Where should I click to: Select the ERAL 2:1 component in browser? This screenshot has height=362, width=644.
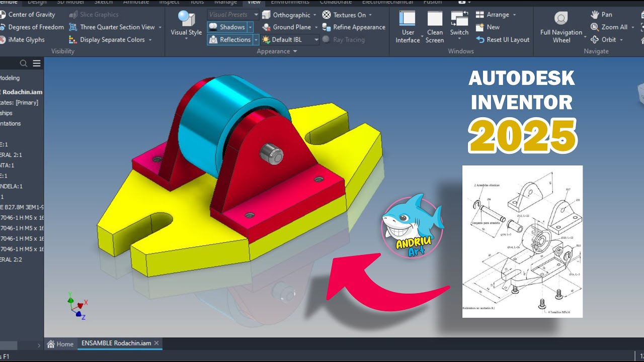pyautogui.click(x=11, y=155)
